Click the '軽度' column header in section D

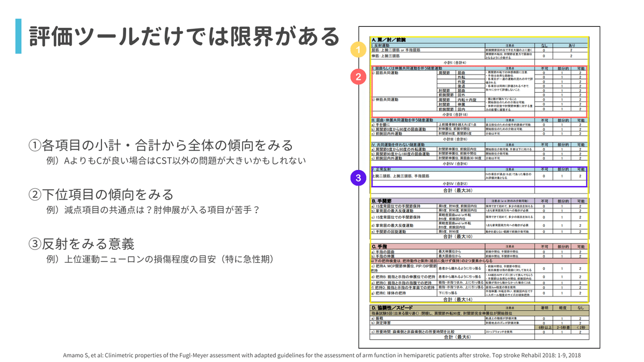click(562, 308)
